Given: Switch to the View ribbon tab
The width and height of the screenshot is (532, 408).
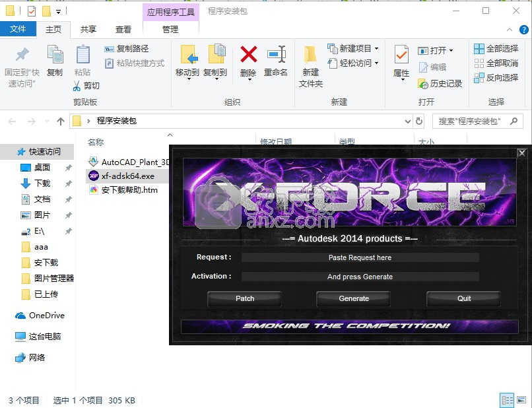Looking at the screenshot, I should coord(123,30).
